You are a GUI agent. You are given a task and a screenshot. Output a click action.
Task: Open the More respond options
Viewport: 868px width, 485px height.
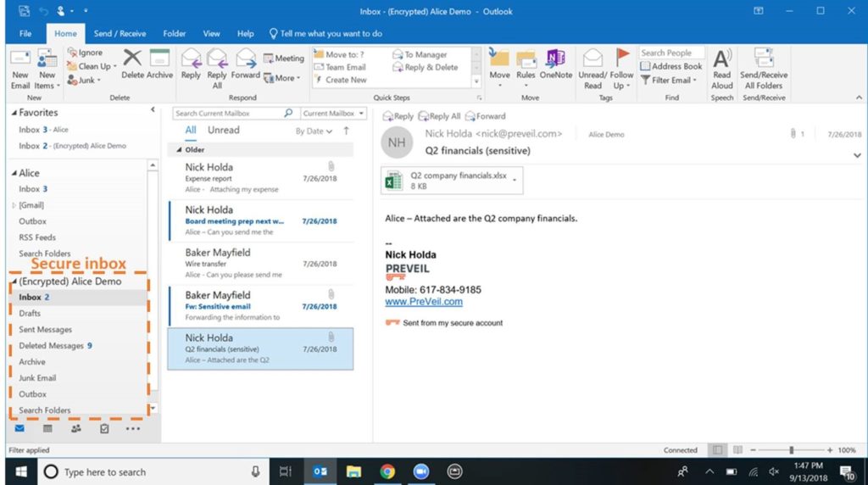(x=281, y=78)
